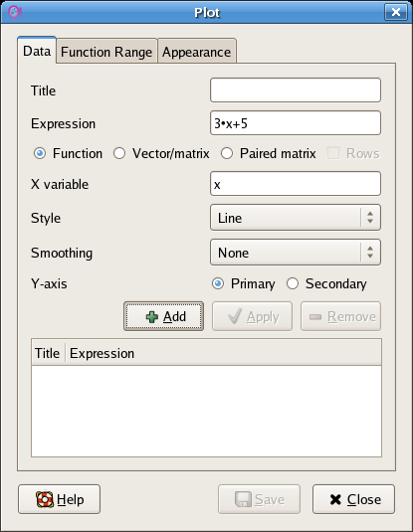Click the X icon on Close button
The width and height of the screenshot is (413, 532).
(335, 499)
